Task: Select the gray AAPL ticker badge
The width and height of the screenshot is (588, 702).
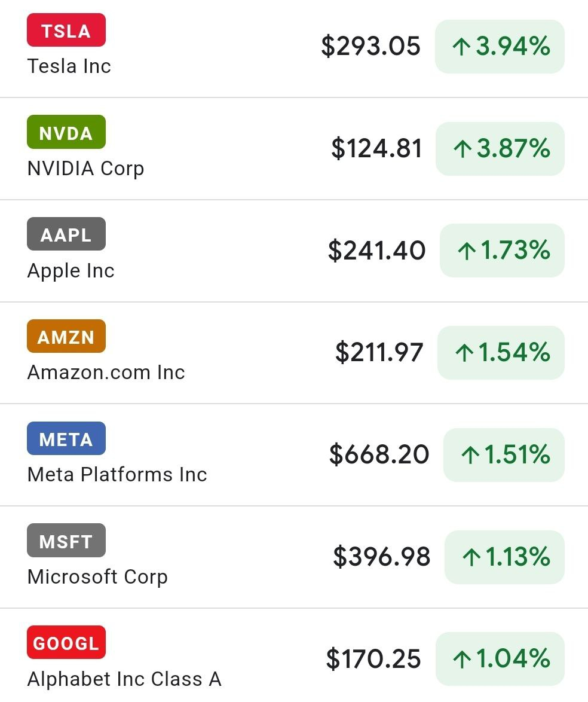Action: [66, 234]
